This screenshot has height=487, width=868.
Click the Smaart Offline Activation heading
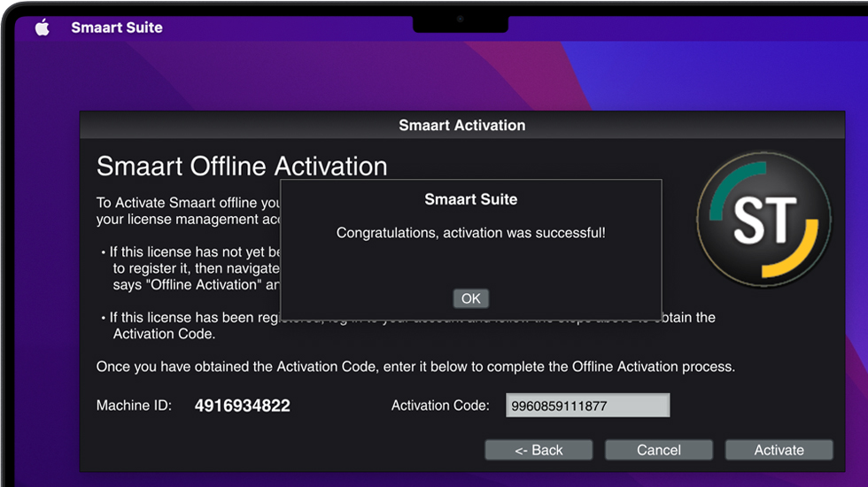(x=242, y=166)
